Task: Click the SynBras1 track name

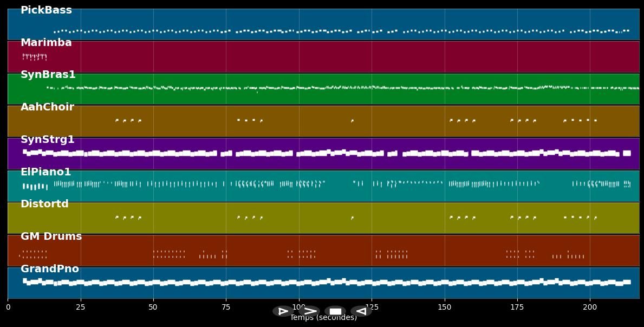Action: click(48, 75)
